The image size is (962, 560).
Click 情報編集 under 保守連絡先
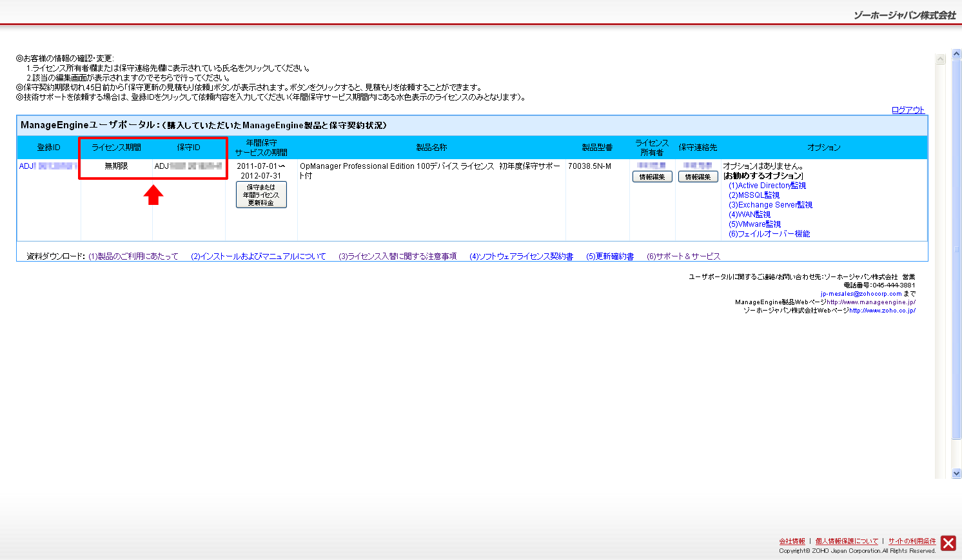pos(698,177)
